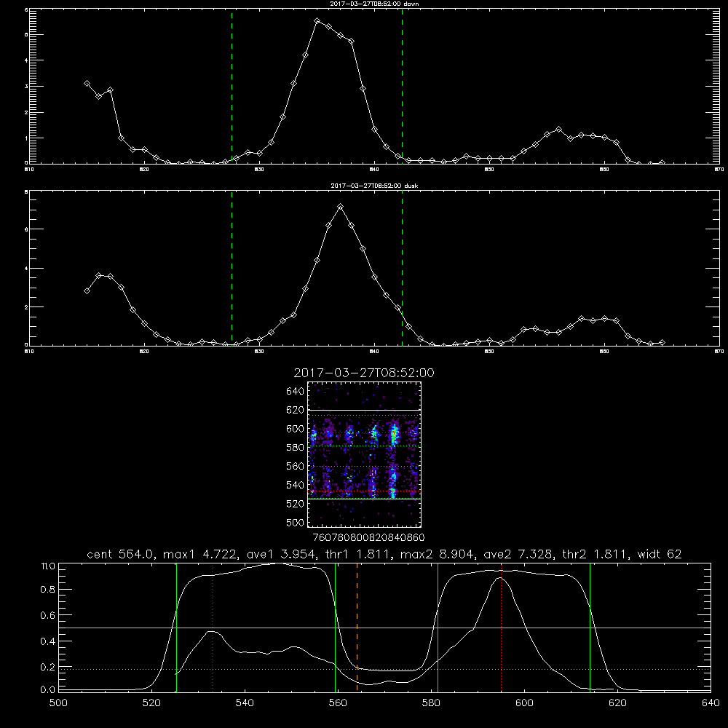
Task: Click the rightmost green vertical line in bottom plot
Action: click(x=590, y=627)
